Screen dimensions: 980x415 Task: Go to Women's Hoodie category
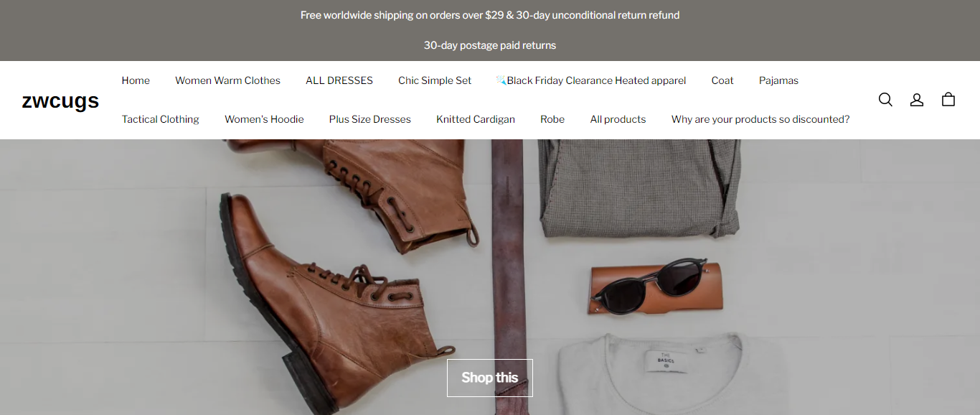264,119
